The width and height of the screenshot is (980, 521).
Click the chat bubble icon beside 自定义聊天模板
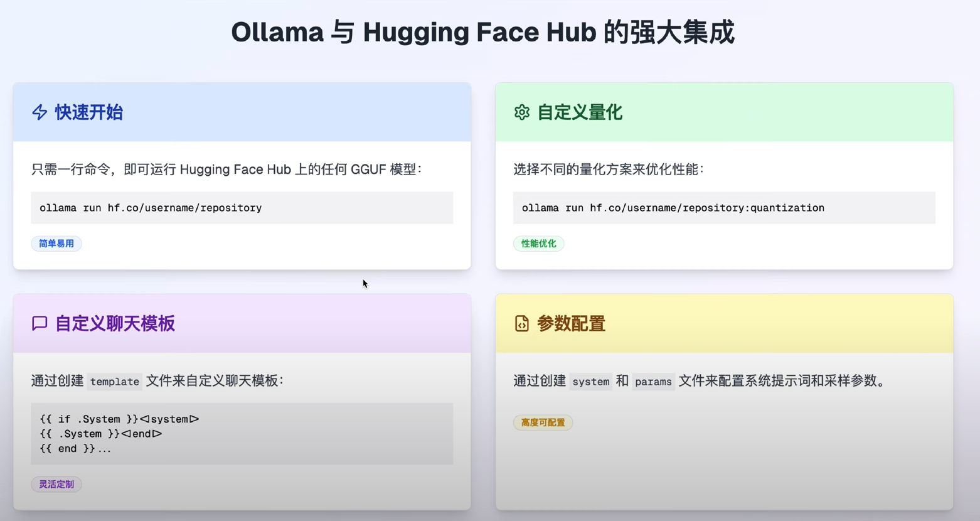point(40,323)
